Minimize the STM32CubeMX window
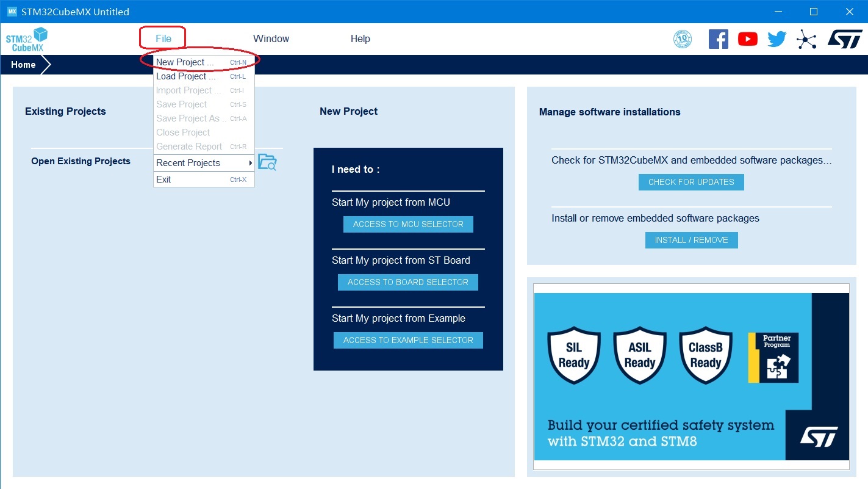The height and width of the screenshot is (489, 868). 777,12
